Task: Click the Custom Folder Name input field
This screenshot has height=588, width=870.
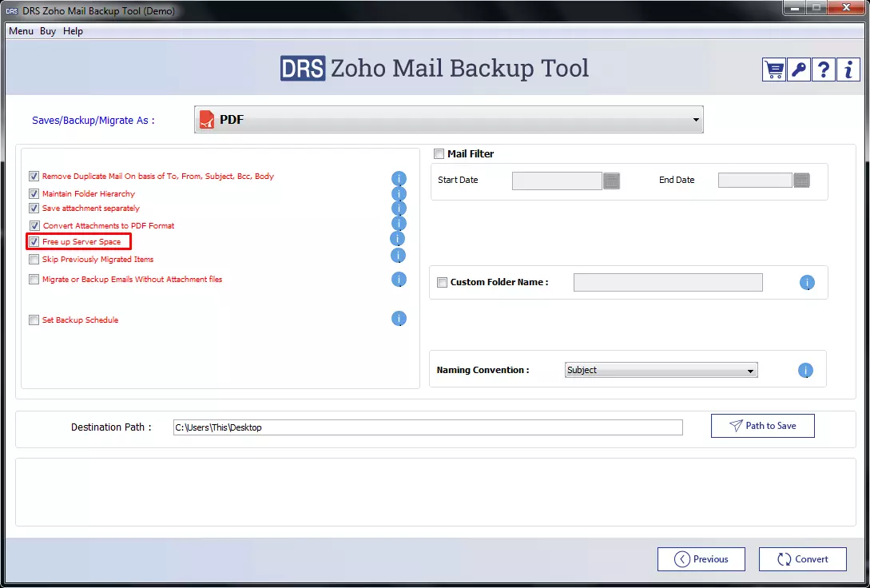Action: pyautogui.click(x=668, y=282)
